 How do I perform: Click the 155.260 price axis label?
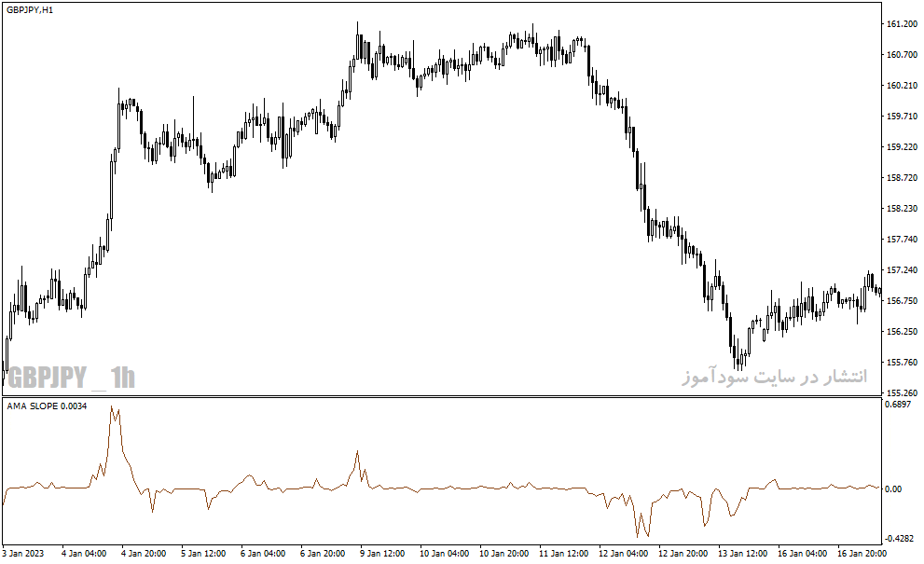pyautogui.click(x=903, y=392)
